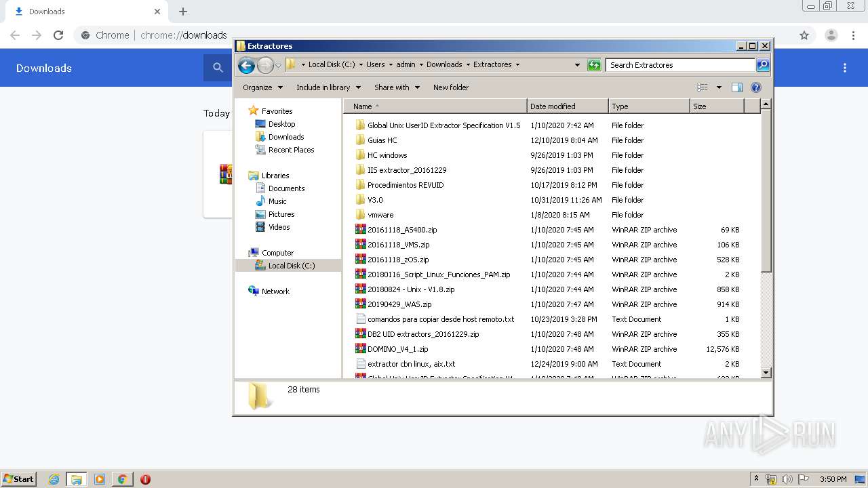Select Network in the navigation pane

pyautogui.click(x=275, y=291)
